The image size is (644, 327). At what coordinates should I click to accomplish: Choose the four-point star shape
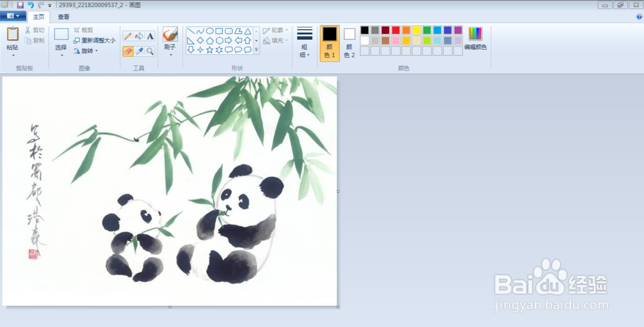[x=200, y=50]
